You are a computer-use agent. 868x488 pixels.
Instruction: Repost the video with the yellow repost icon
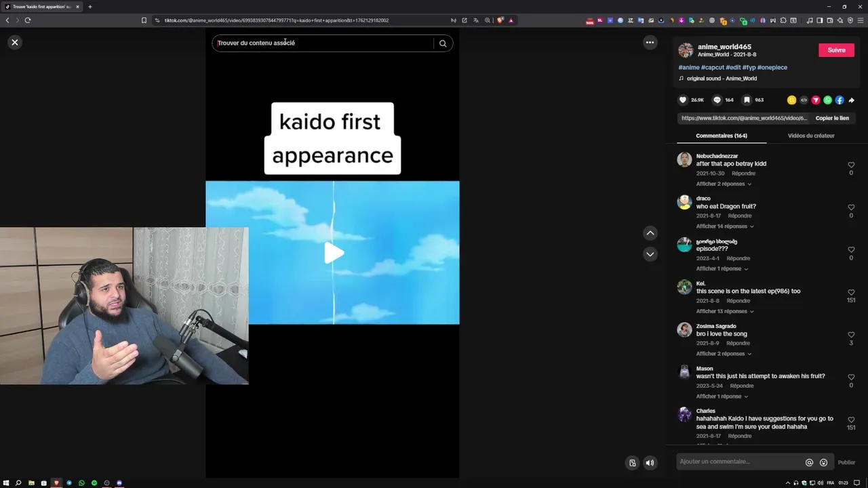791,100
